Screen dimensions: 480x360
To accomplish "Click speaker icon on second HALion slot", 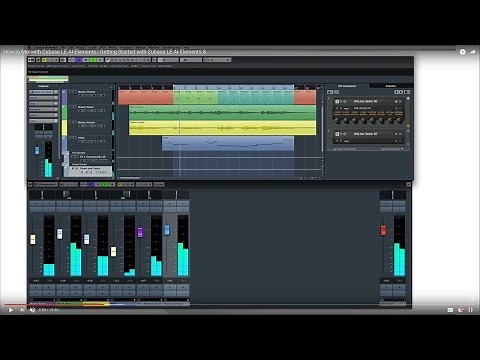I will [x=396, y=134].
